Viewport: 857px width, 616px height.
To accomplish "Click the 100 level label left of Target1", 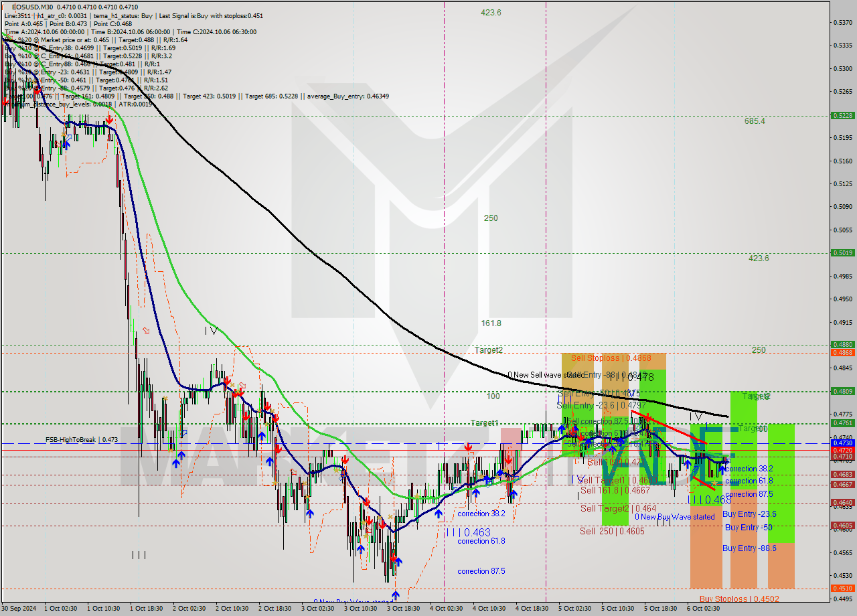I will point(493,396).
